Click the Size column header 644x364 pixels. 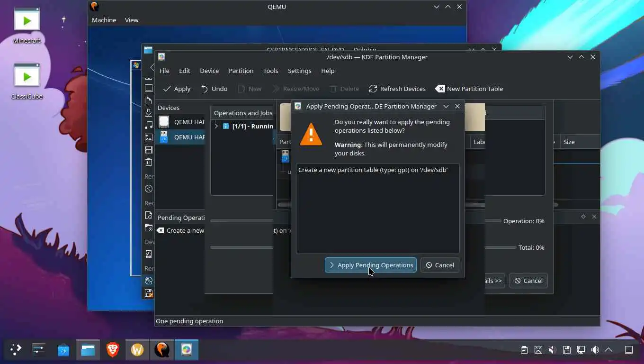click(569, 142)
